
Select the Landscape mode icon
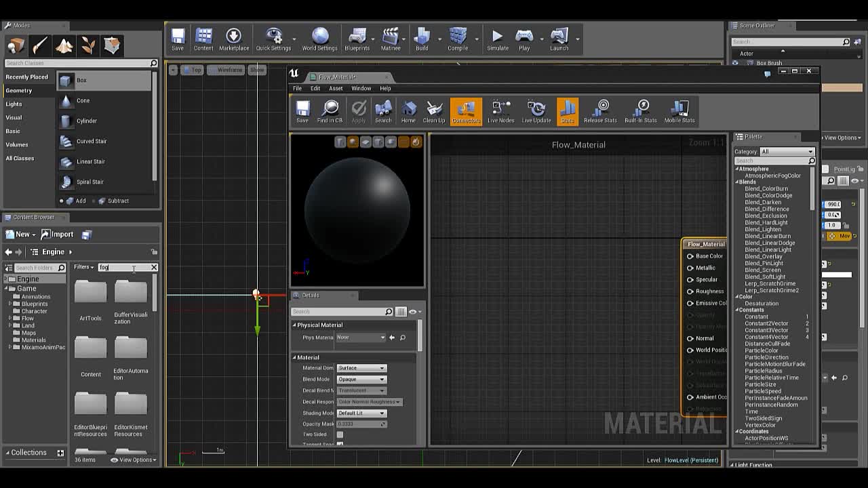(64, 45)
